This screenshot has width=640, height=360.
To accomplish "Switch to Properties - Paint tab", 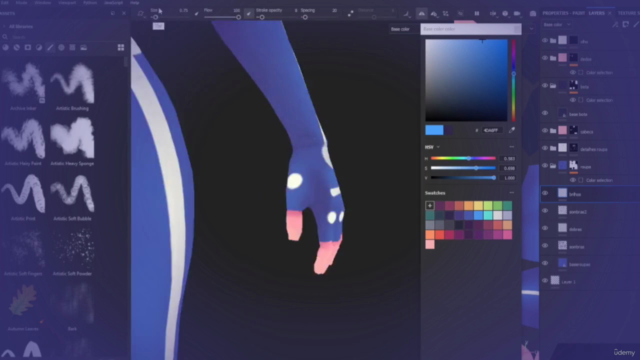I will point(564,13).
